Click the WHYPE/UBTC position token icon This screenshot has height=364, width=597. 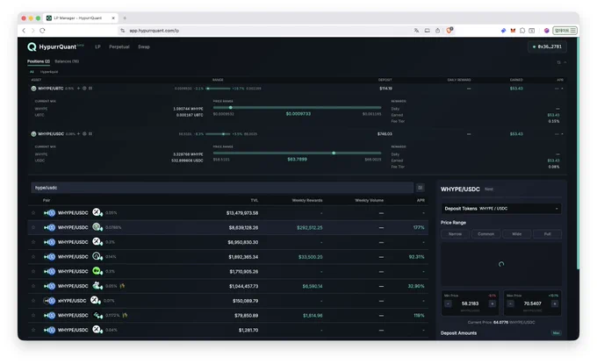33,89
